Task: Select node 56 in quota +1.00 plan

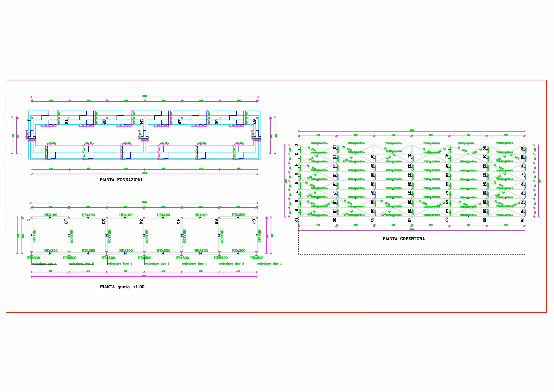Action: click(216, 221)
